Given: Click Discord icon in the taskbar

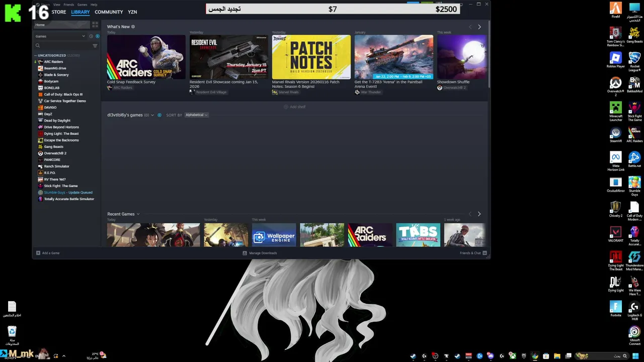Looking at the screenshot, I should point(491,356).
